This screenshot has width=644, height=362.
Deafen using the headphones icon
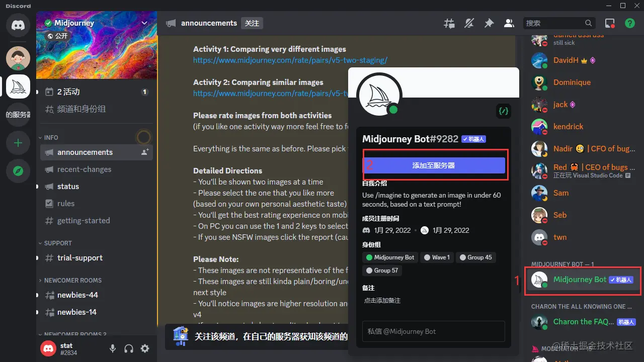pyautogui.click(x=129, y=348)
